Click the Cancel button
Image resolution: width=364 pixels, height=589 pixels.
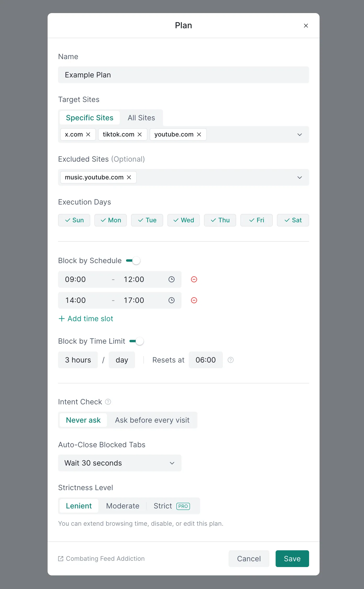(x=249, y=559)
